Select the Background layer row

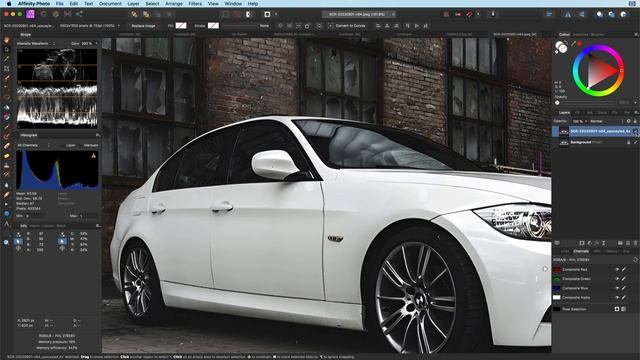pyautogui.click(x=596, y=142)
